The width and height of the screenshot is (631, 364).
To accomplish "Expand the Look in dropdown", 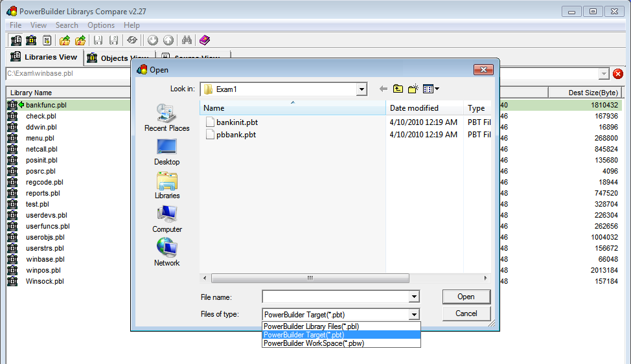I will tap(361, 89).
